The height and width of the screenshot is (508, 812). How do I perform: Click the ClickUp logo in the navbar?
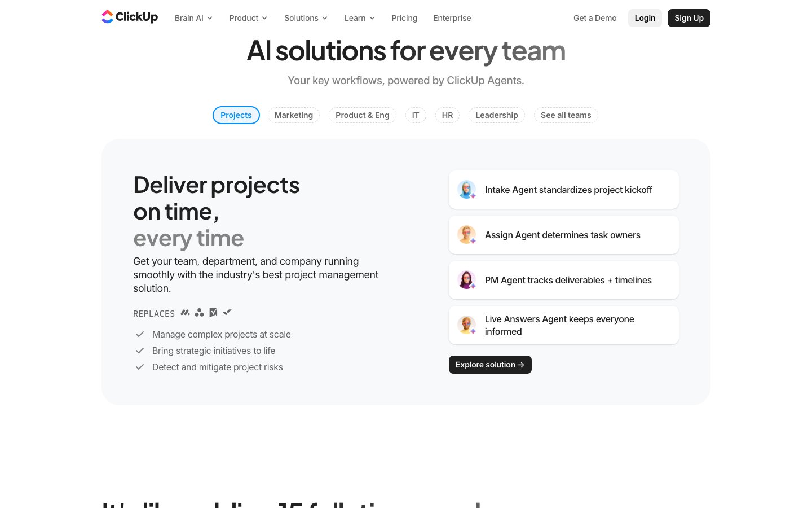pyautogui.click(x=129, y=17)
